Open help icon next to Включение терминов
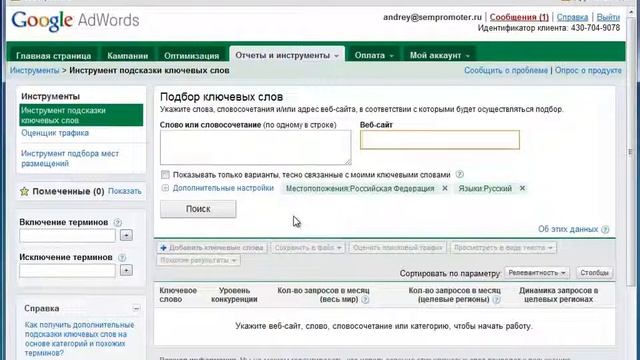 pyautogui.click(x=118, y=222)
